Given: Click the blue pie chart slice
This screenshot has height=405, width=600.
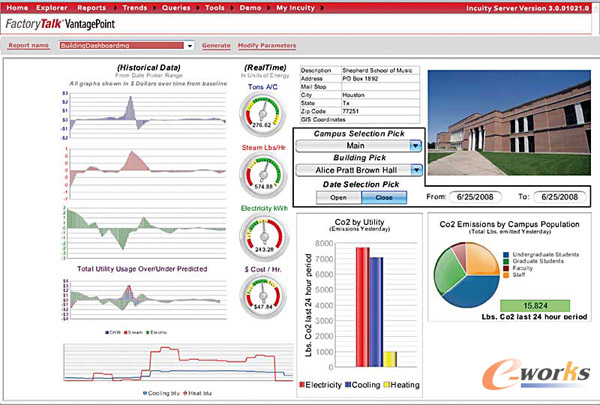Looking at the screenshot, I should [x=474, y=291].
